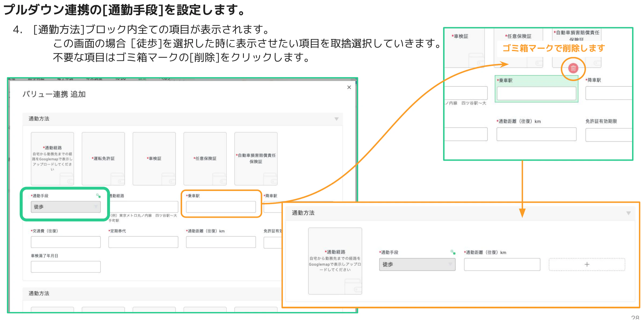Click the 免許証有効期限 input in the closeup

(609, 135)
